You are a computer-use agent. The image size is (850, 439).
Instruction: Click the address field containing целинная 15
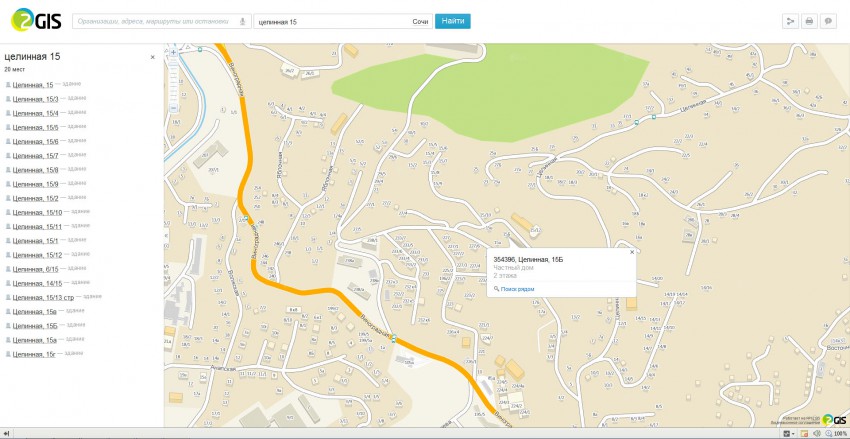(x=330, y=21)
